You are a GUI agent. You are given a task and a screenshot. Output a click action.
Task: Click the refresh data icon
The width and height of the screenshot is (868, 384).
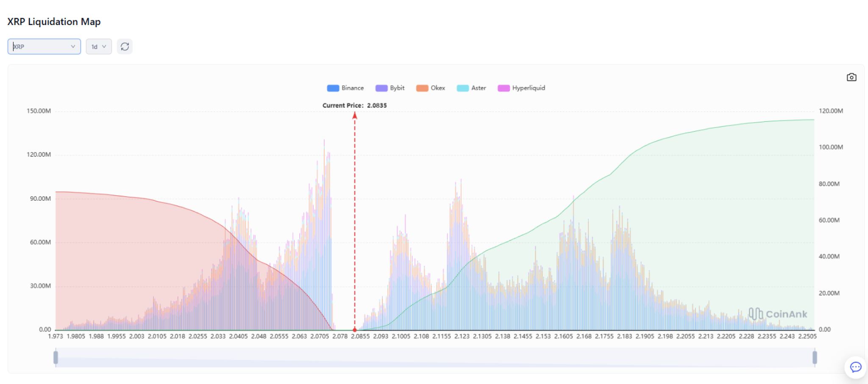coord(125,47)
